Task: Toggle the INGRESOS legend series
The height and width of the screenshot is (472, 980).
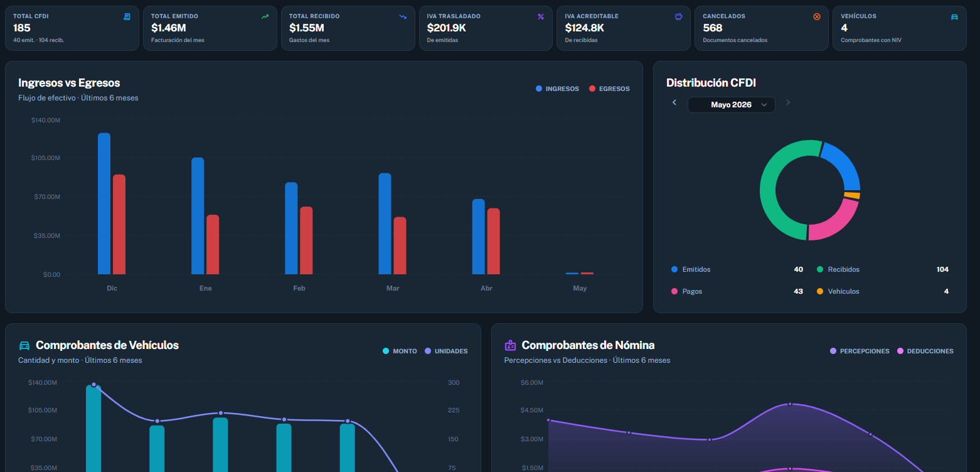Action: point(557,89)
